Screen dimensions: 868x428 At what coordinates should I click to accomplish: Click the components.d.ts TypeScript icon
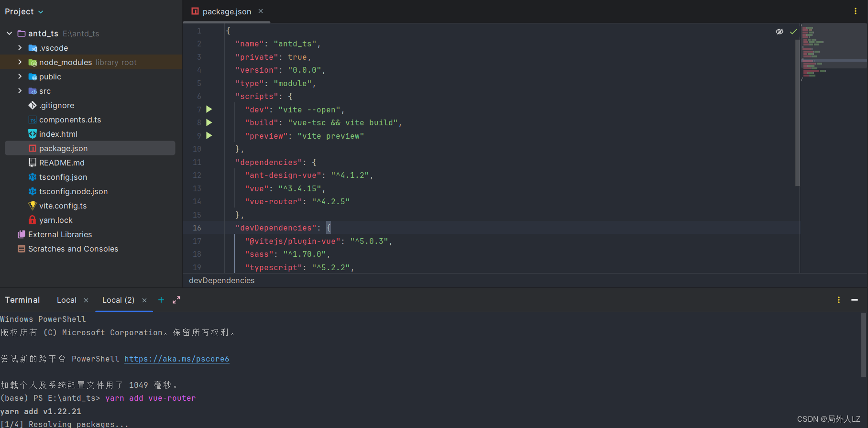pyautogui.click(x=33, y=120)
